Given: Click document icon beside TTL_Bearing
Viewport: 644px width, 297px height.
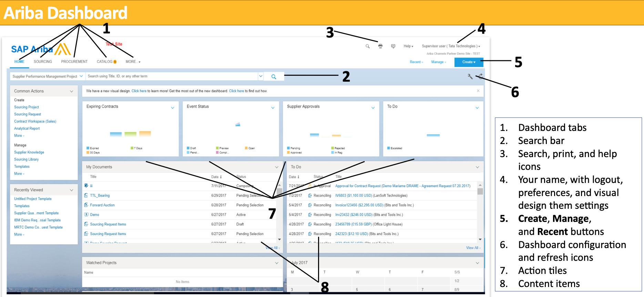Looking at the screenshot, I should point(86,195).
